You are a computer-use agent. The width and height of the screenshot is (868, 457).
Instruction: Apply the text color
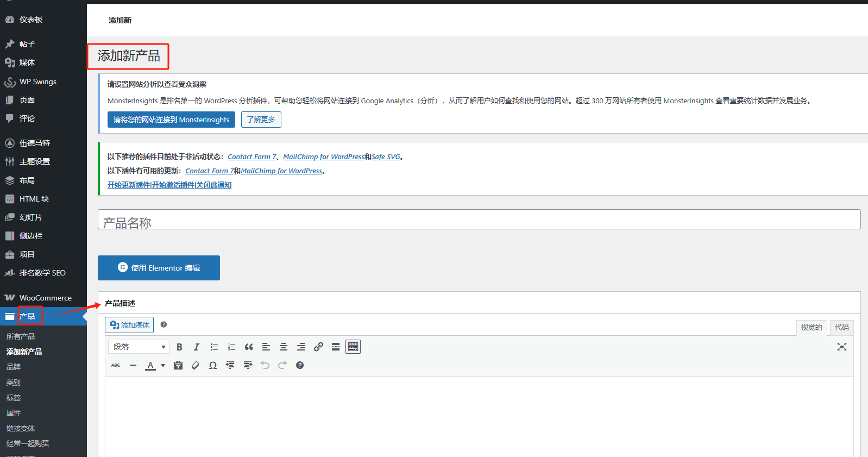(x=150, y=365)
